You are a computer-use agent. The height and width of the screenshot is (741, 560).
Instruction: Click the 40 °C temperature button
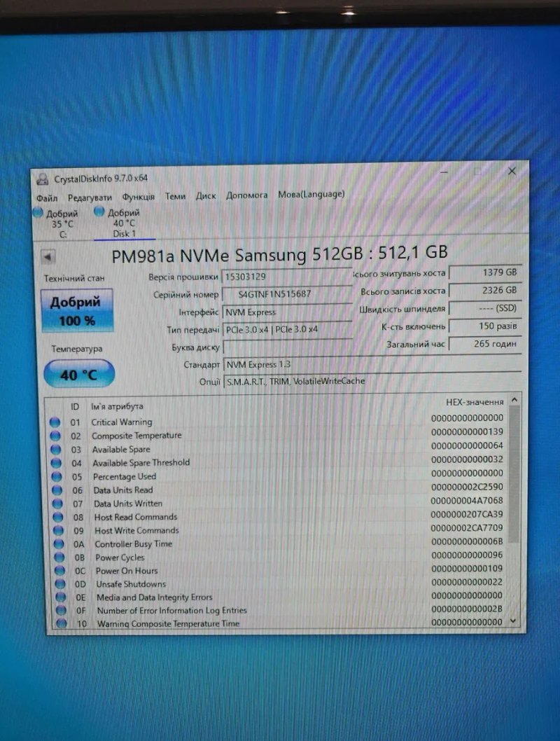[79, 374]
